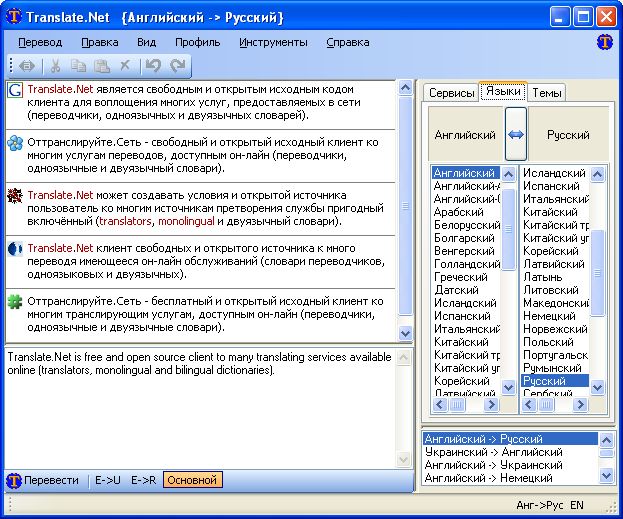
Task: Switch to the Сервисы tab
Action: (x=451, y=92)
